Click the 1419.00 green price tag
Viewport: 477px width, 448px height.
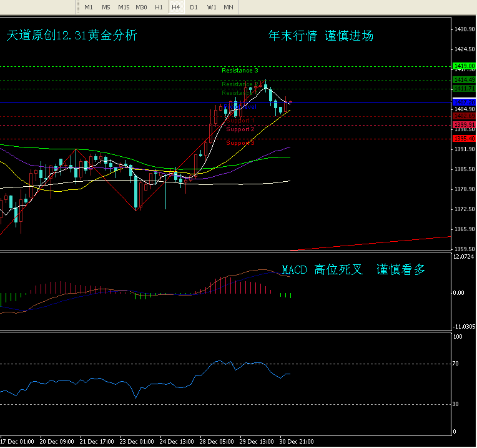[x=464, y=66]
